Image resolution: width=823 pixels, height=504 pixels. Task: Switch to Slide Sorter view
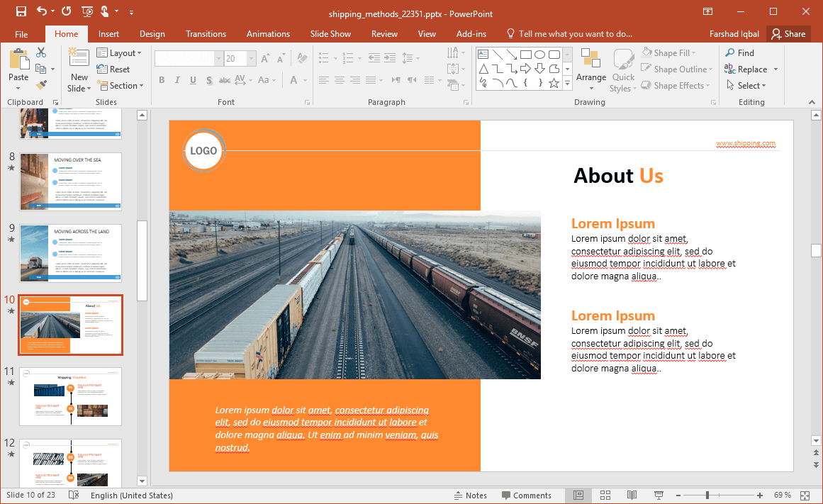[605, 495]
